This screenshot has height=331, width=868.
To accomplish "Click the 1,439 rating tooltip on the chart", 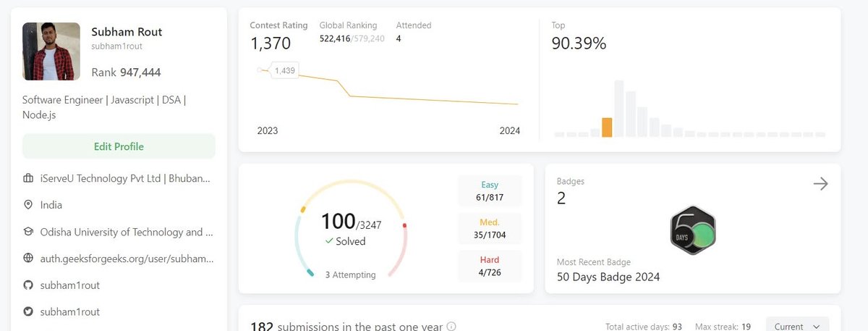I will tap(286, 70).
